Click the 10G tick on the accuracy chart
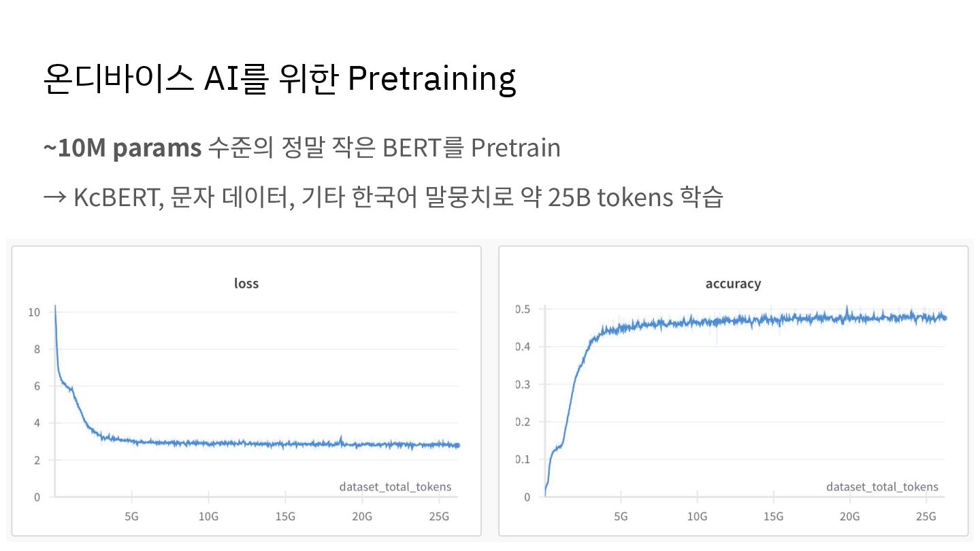980x551 pixels. coord(696,516)
